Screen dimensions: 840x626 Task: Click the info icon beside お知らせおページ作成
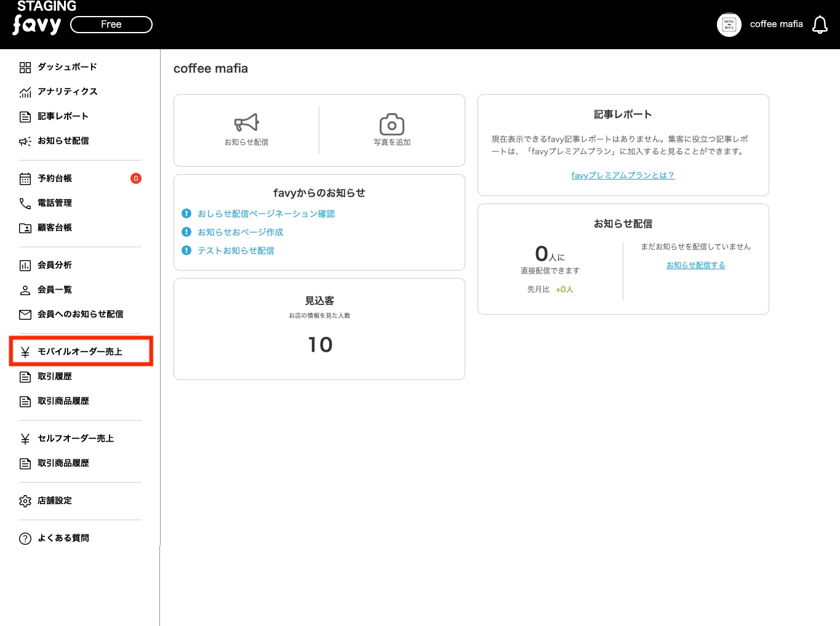(186, 232)
